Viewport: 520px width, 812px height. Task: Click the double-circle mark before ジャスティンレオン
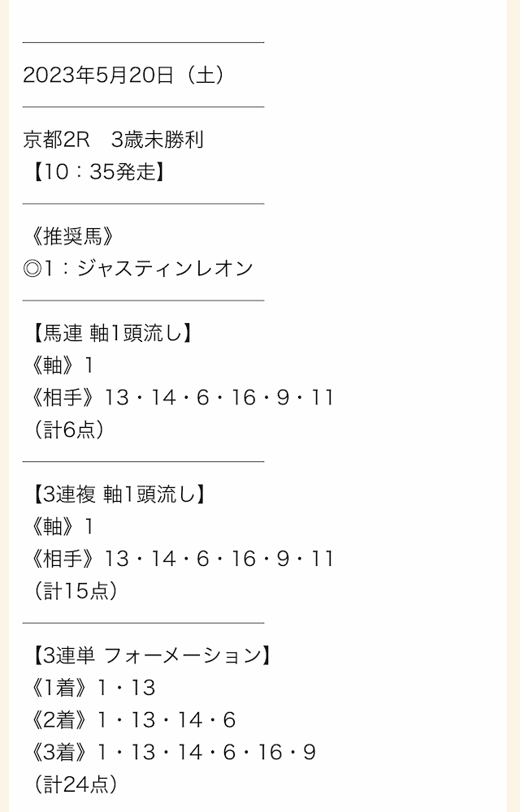32,268
